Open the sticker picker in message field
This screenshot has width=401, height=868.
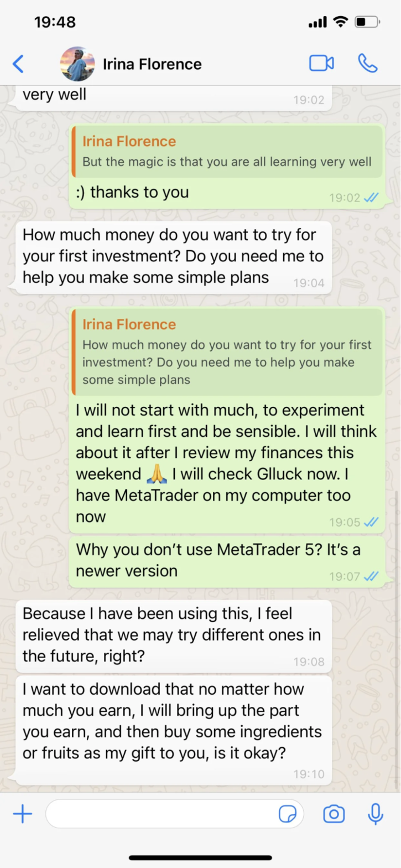click(288, 814)
